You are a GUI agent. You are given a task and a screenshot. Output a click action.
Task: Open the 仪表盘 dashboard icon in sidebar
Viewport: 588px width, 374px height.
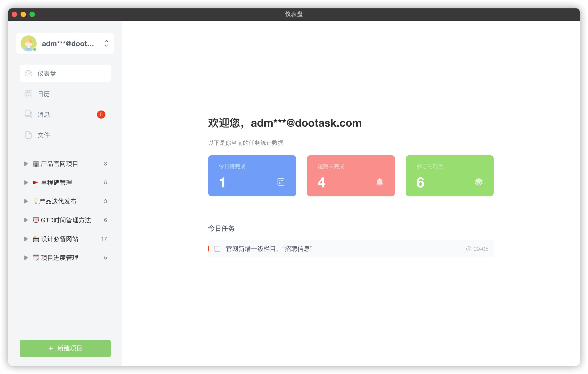[x=29, y=73]
